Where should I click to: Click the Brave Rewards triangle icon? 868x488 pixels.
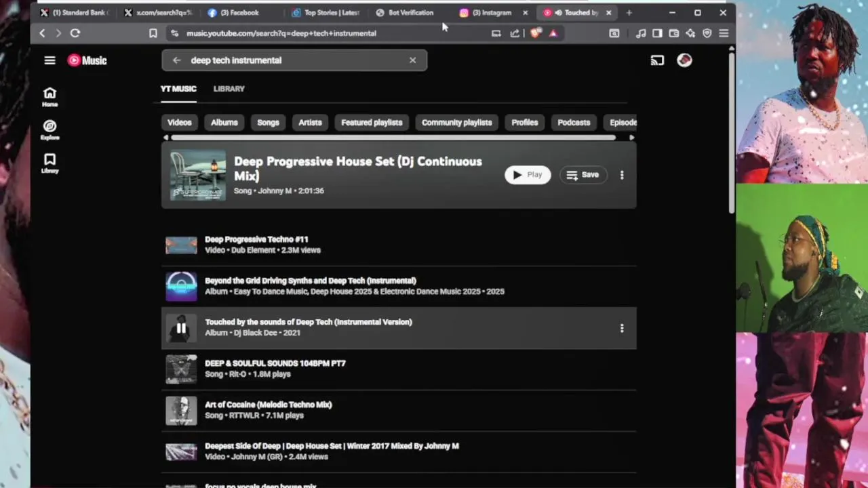553,33
